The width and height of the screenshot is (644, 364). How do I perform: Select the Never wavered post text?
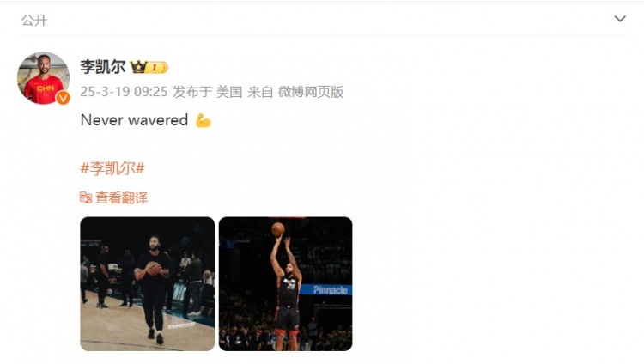click(x=134, y=120)
